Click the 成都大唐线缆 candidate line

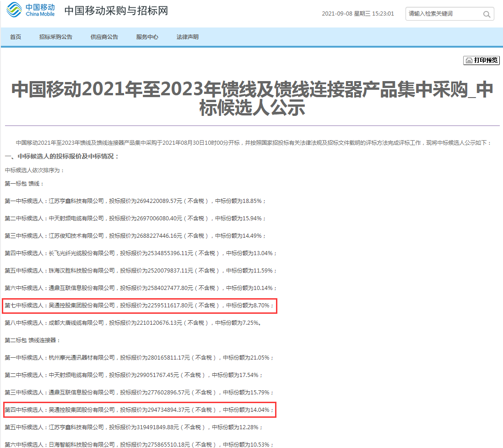pos(133,323)
